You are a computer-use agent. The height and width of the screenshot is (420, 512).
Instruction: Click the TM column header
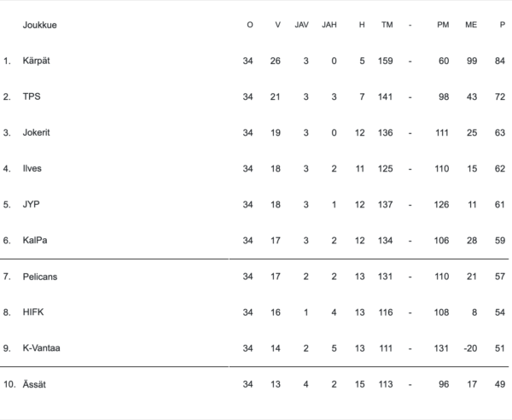[387, 25]
